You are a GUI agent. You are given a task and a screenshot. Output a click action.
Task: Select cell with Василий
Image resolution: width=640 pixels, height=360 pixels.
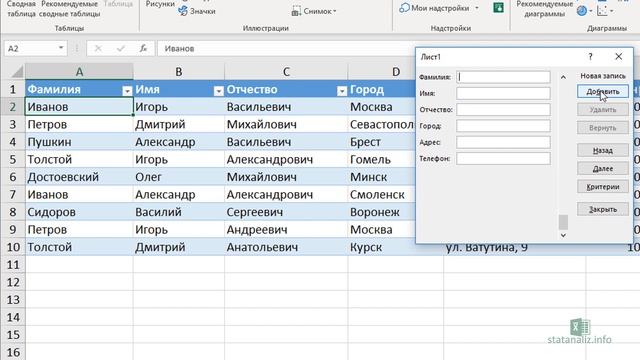tap(179, 212)
